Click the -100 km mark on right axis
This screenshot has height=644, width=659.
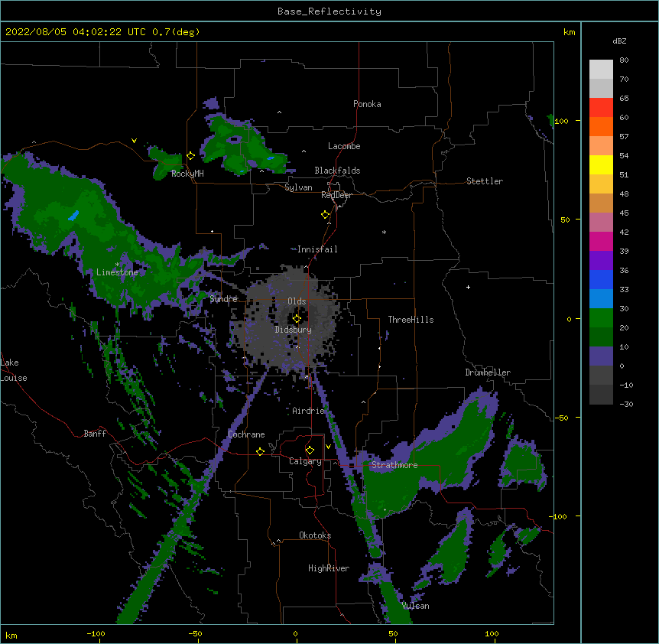click(x=559, y=516)
